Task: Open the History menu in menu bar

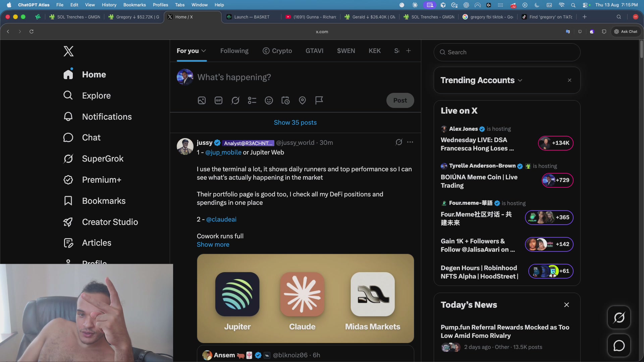Action: click(109, 5)
